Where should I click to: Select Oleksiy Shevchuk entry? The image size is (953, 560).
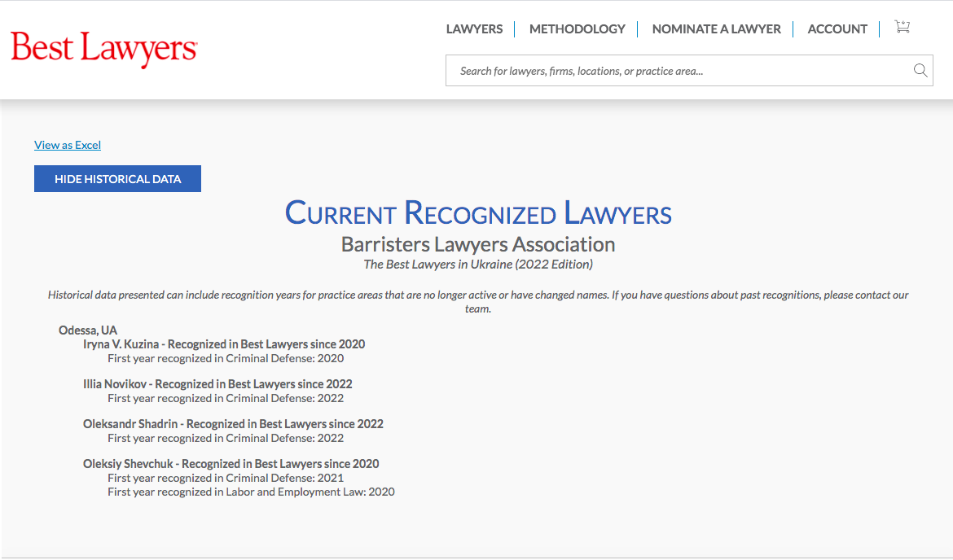tap(231, 464)
